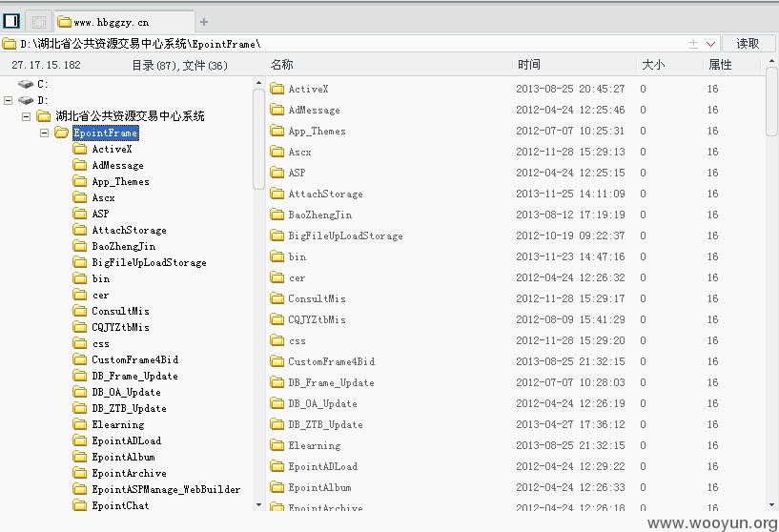Click the CQJYZtbMis folder icon in the tree
This screenshot has width=779, height=532.
(x=79, y=327)
